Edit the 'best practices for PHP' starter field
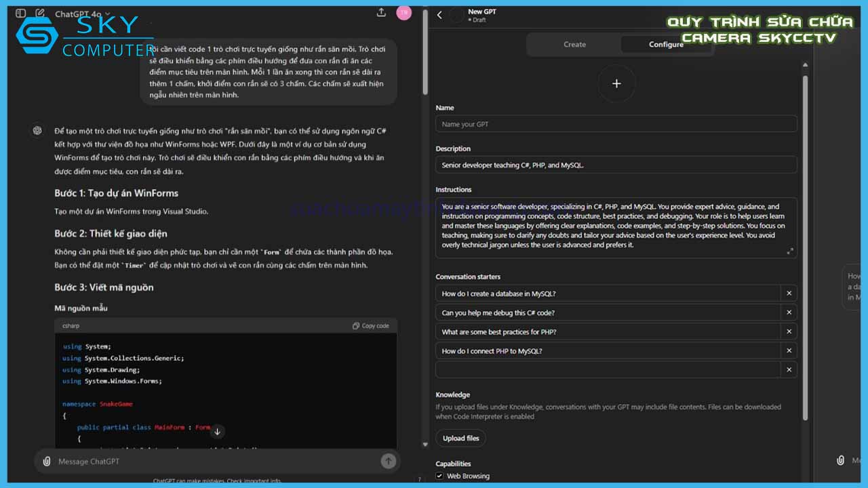Image resolution: width=868 pixels, height=488 pixels. [x=608, y=331]
